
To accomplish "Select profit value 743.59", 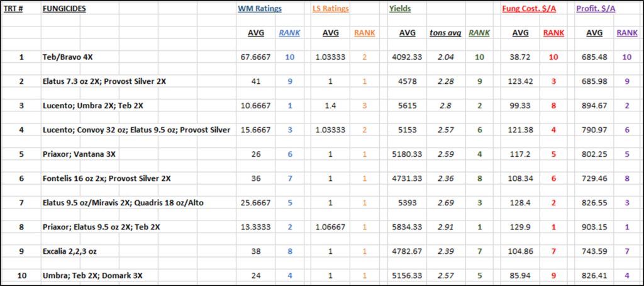I will [594, 251].
